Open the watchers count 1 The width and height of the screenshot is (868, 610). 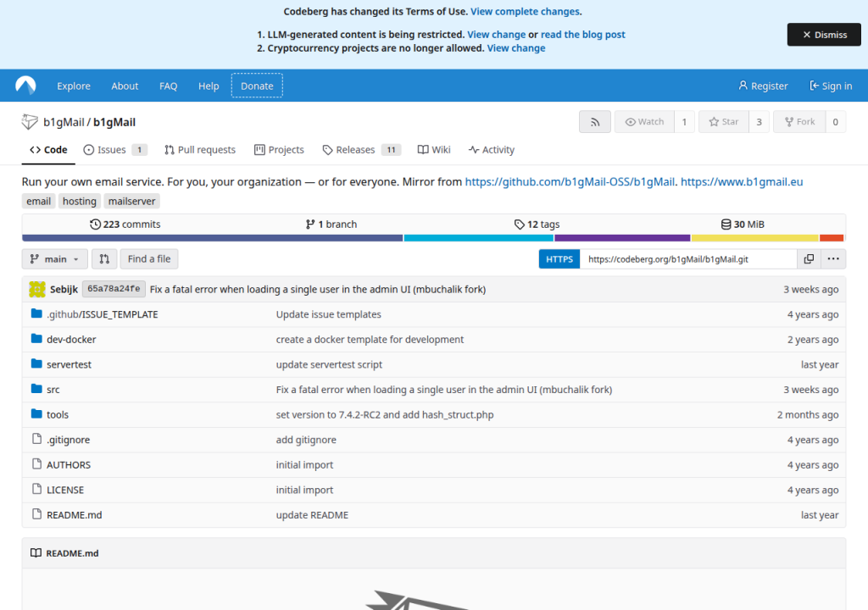[684, 122]
